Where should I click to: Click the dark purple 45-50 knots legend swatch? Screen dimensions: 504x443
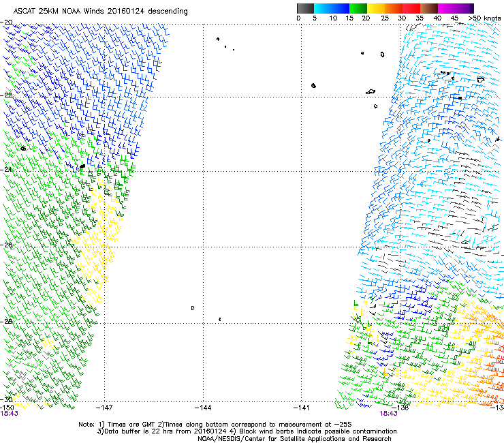coord(464,8)
